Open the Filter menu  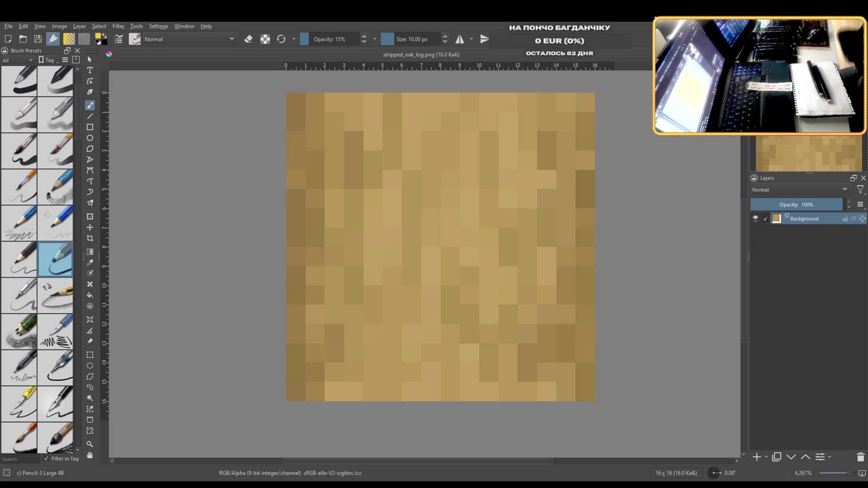click(x=118, y=26)
